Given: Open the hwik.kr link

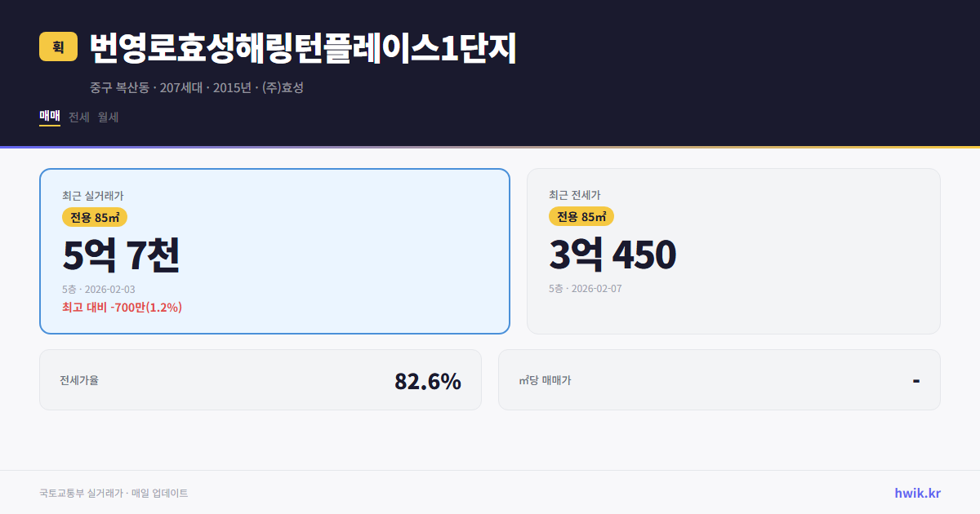Looking at the screenshot, I should 915,493.
